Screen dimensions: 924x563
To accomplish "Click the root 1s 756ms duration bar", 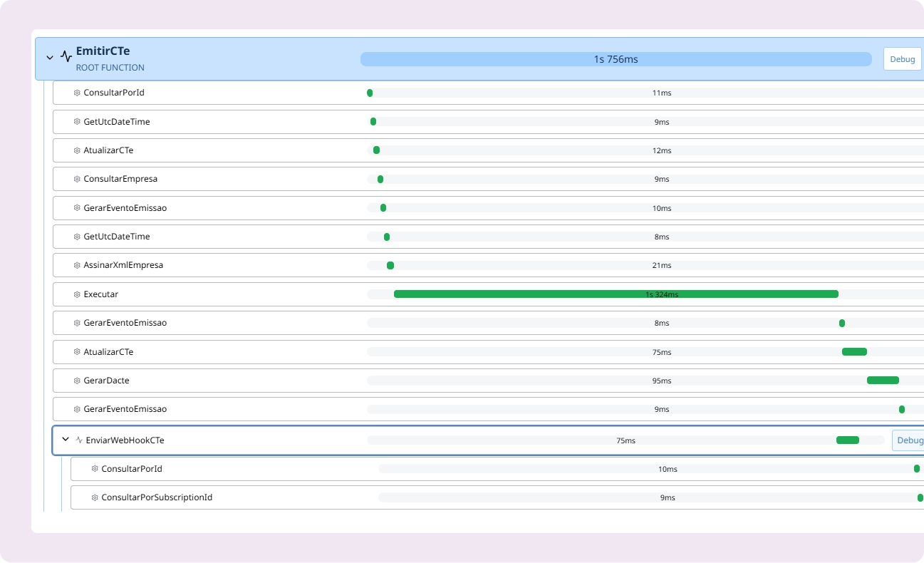I will click(x=616, y=59).
